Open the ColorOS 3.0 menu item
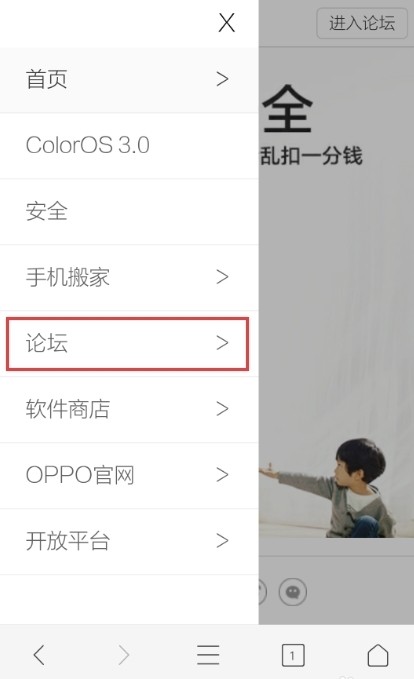Screen dimensions: 414x679 point(129,146)
